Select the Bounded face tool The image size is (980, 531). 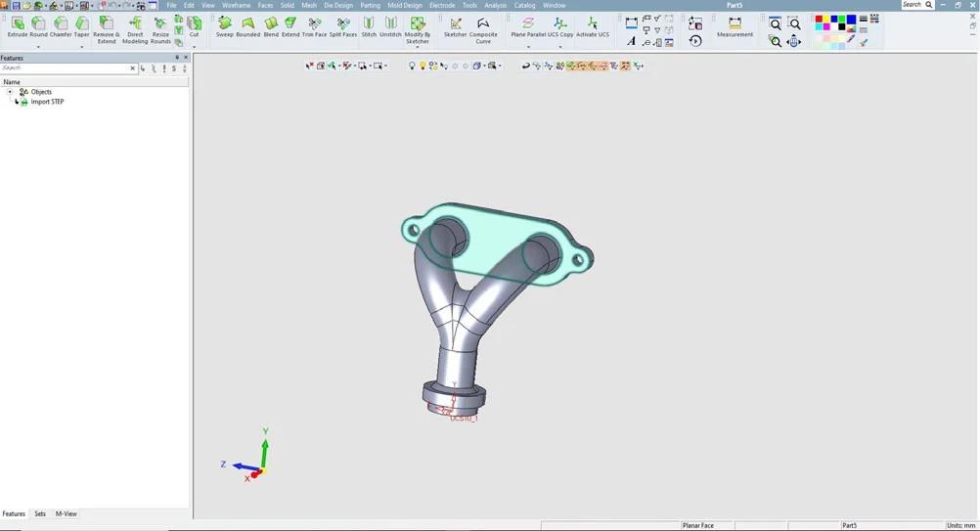[248, 26]
